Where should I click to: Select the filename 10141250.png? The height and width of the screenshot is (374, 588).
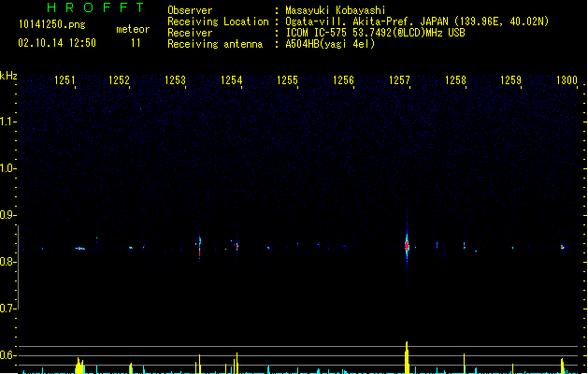[52, 24]
